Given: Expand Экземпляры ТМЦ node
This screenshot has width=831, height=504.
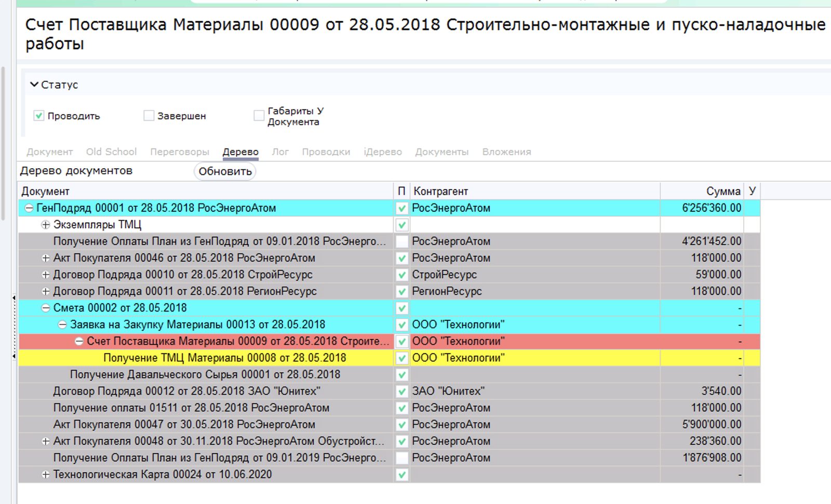Looking at the screenshot, I should 46,225.
